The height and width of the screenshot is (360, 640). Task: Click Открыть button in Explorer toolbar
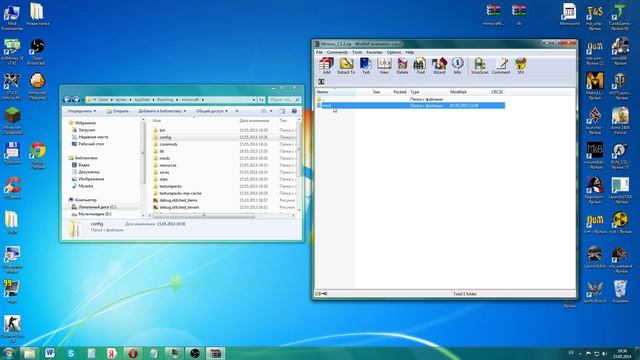coord(118,111)
